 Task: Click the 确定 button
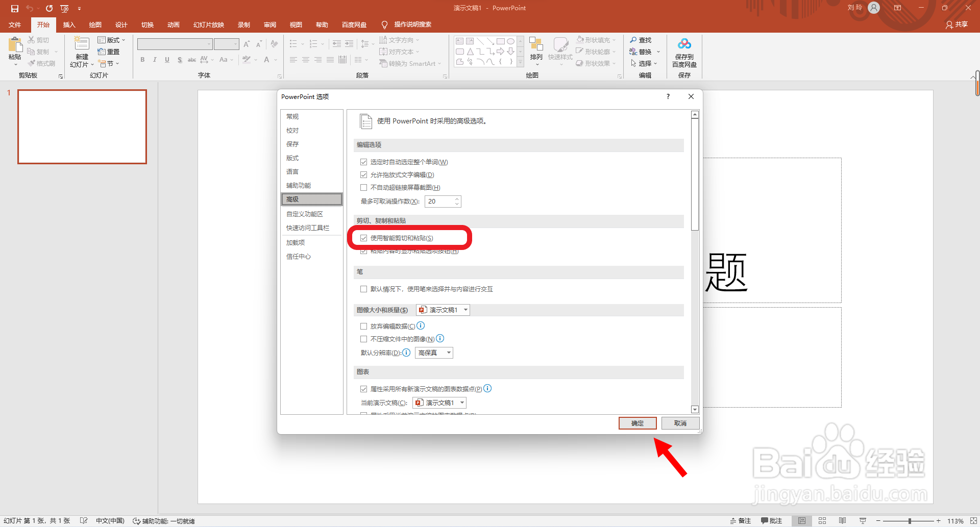[x=638, y=423]
